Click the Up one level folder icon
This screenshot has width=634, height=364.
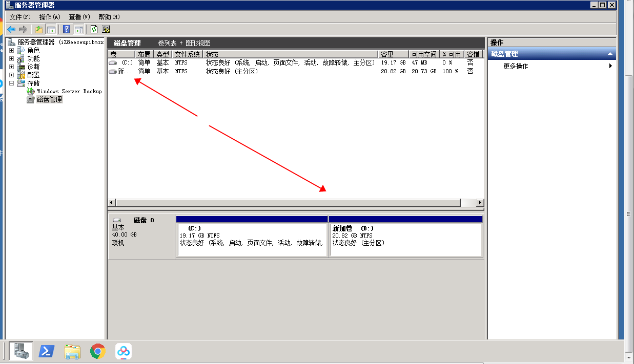pos(39,29)
